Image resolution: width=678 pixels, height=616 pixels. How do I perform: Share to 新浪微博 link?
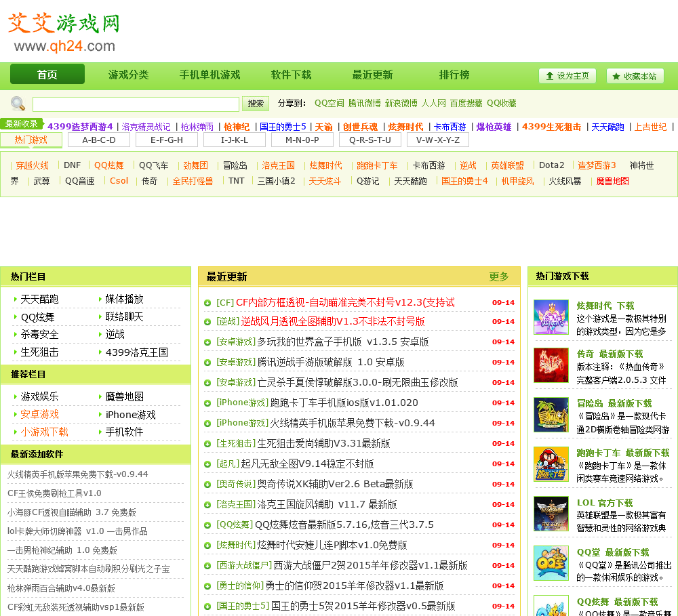[401, 103]
